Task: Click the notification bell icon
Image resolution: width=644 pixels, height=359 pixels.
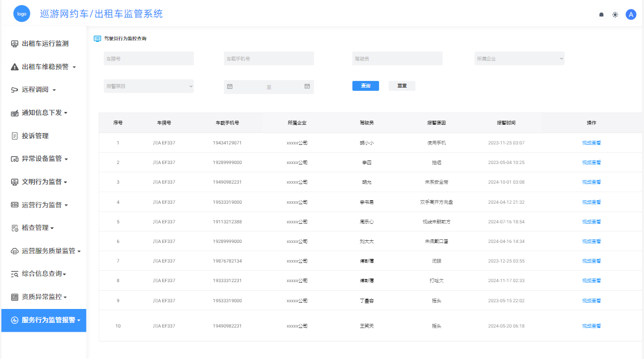Action: point(601,15)
